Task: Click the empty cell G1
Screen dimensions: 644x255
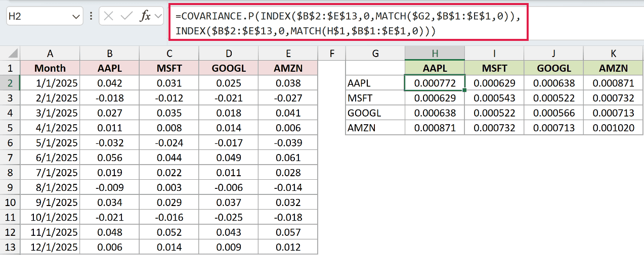Action: point(375,68)
